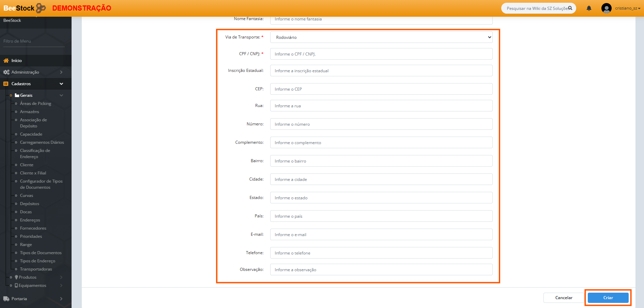Viewport: 644px width, 308px height.
Task: Click the Equipamentos device icon
Action: pos(16,286)
